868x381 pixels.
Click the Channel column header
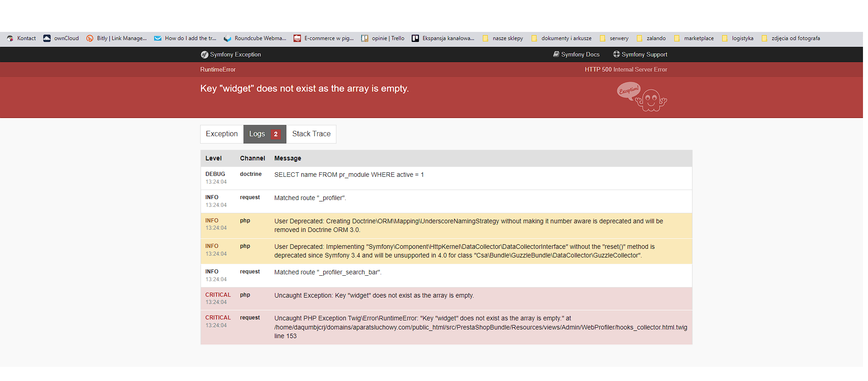(253, 159)
